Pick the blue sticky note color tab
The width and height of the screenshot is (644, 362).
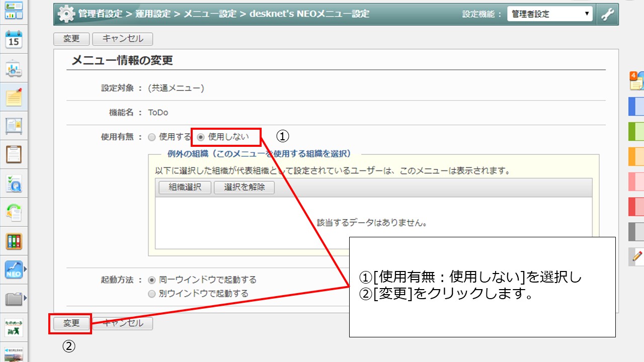(x=636, y=107)
